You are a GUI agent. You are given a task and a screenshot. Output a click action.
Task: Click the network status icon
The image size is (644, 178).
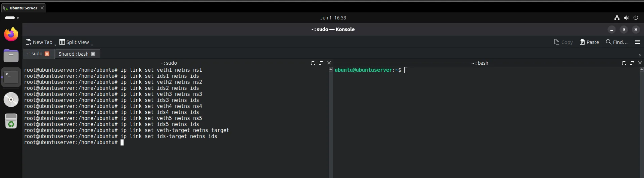point(617,18)
